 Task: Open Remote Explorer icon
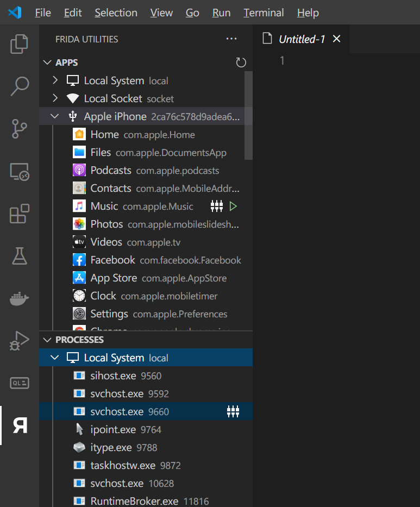pyautogui.click(x=20, y=171)
